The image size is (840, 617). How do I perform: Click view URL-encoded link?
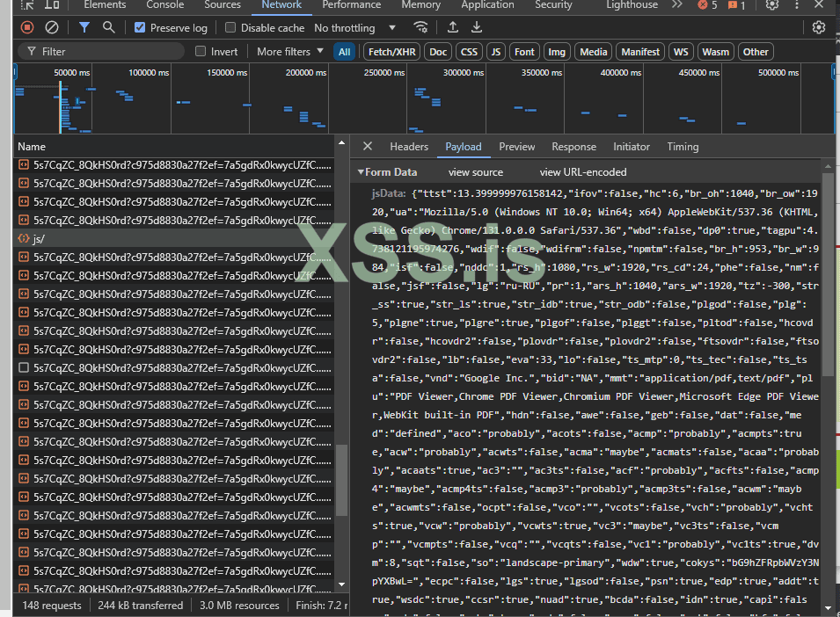(x=583, y=172)
